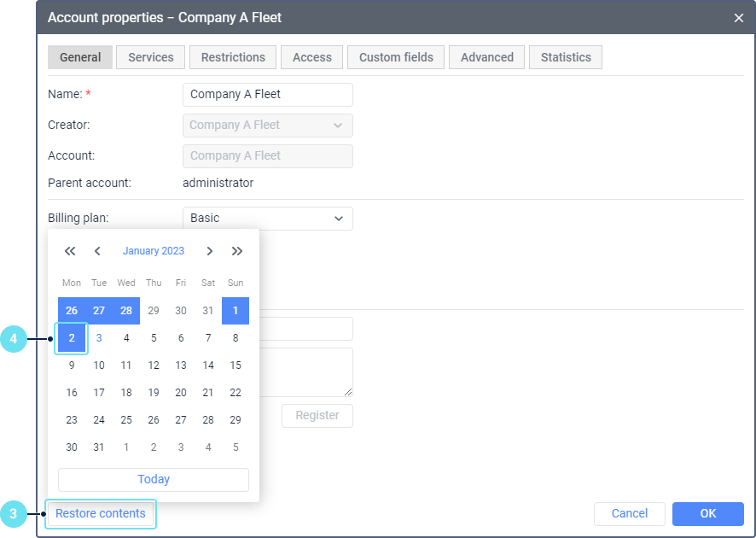
Task: Click the January 2023 month header
Action: click(x=154, y=251)
